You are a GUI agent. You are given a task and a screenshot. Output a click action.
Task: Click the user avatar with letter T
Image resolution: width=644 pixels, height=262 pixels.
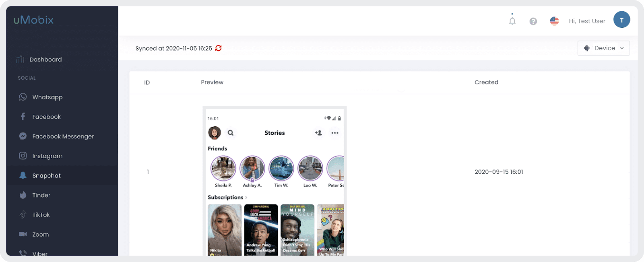621,20
